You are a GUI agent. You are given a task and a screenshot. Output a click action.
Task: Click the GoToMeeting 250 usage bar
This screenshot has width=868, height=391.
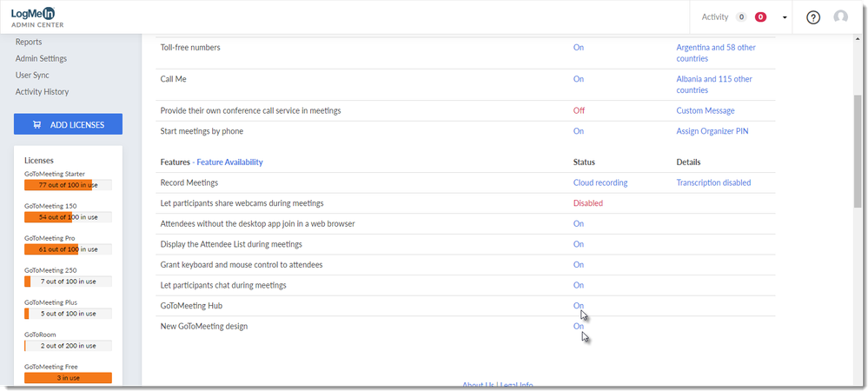click(68, 282)
